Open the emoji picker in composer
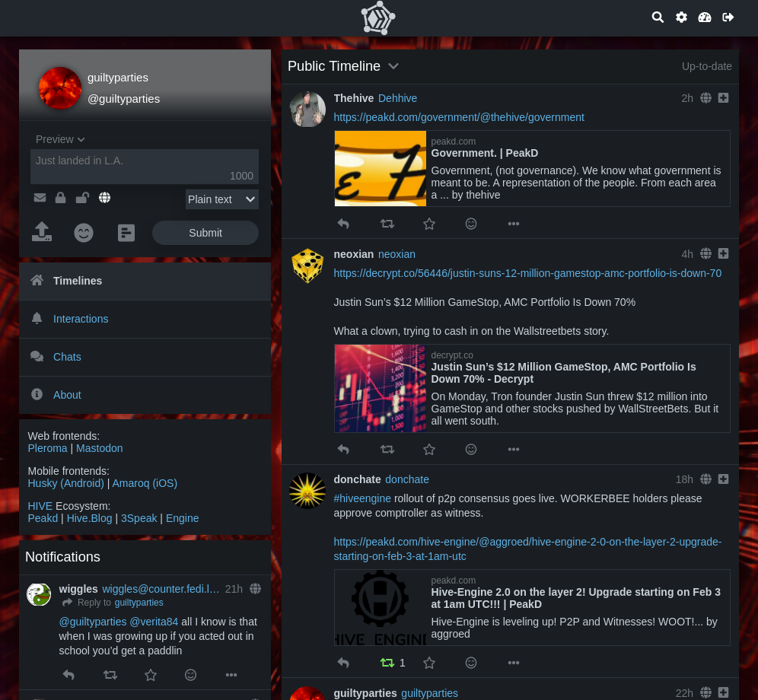This screenshot has width=758, height=700. (84, 233)
